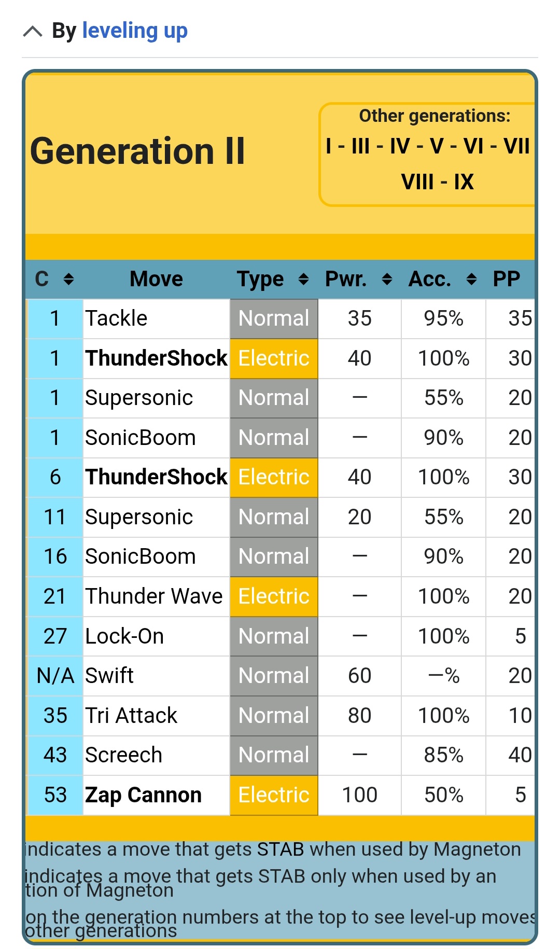Go to Generation VI moves
This screenshot has width=560, height=949.
point(473,146)
